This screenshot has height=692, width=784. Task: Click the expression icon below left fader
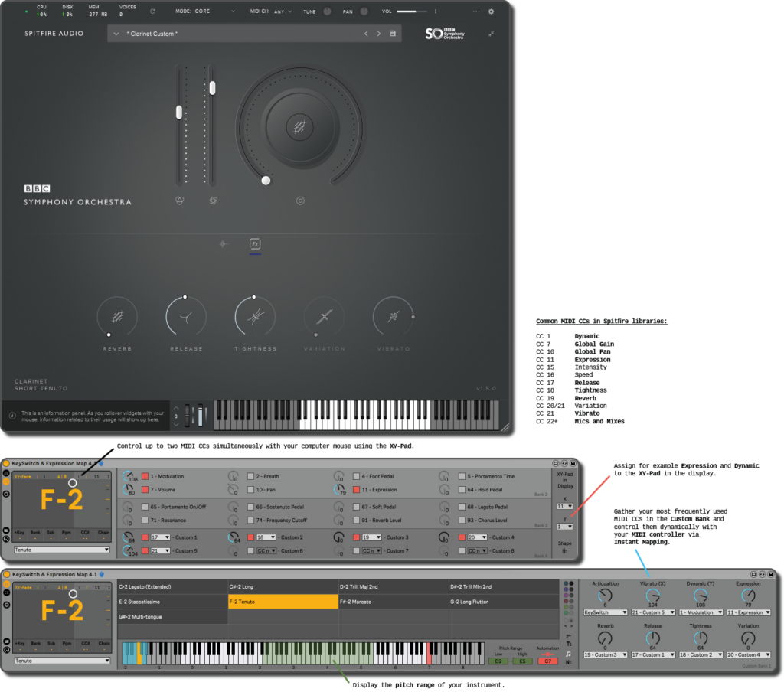180,201
